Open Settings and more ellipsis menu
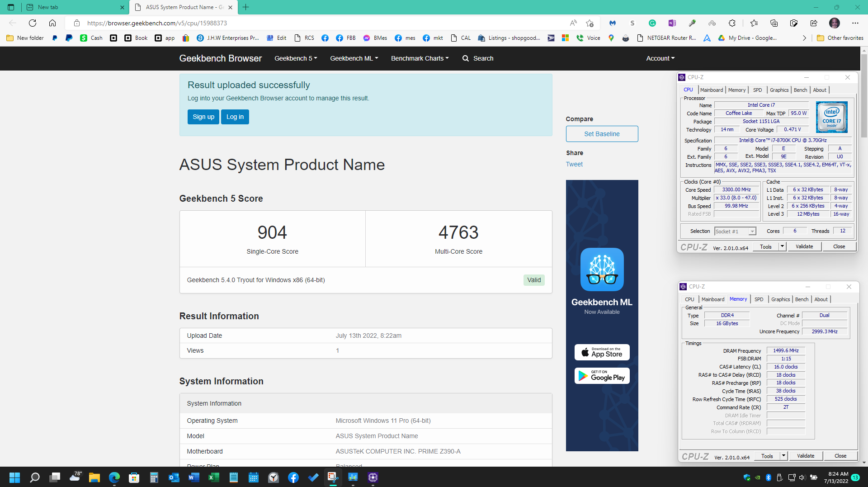This screenshot has height=487, width=868. tap(855, 23)
